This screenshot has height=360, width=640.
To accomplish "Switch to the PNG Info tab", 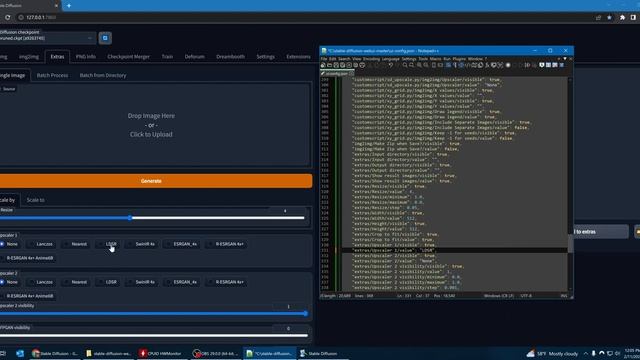I will click(86, 57).
